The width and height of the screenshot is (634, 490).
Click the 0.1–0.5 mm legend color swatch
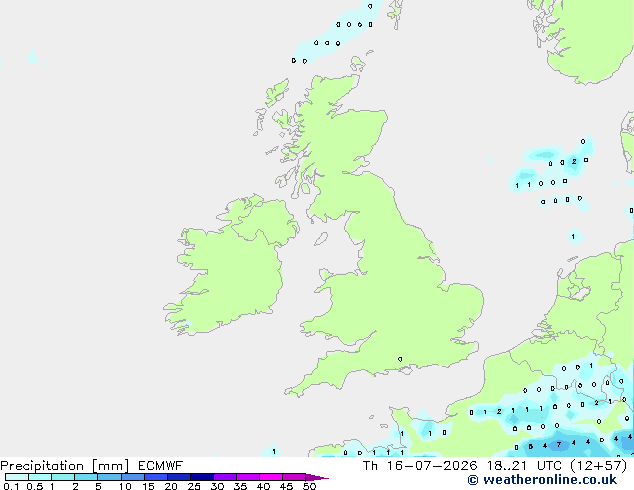pos(17,477)
